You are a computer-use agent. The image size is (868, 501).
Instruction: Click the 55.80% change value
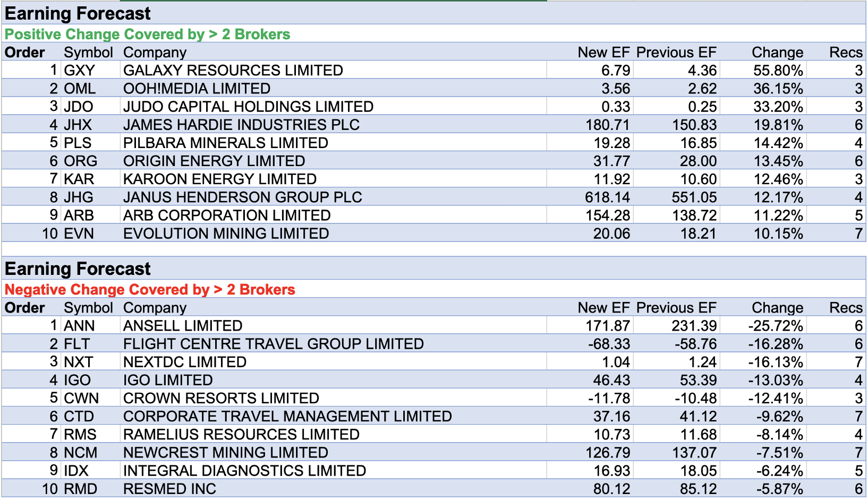pyautogui.click(x=778, y=71)
